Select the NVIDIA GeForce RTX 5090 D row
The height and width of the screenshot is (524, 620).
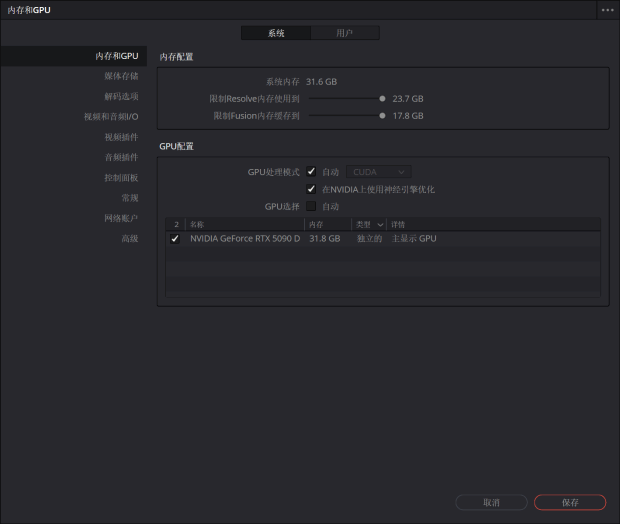tap(383, 239)
